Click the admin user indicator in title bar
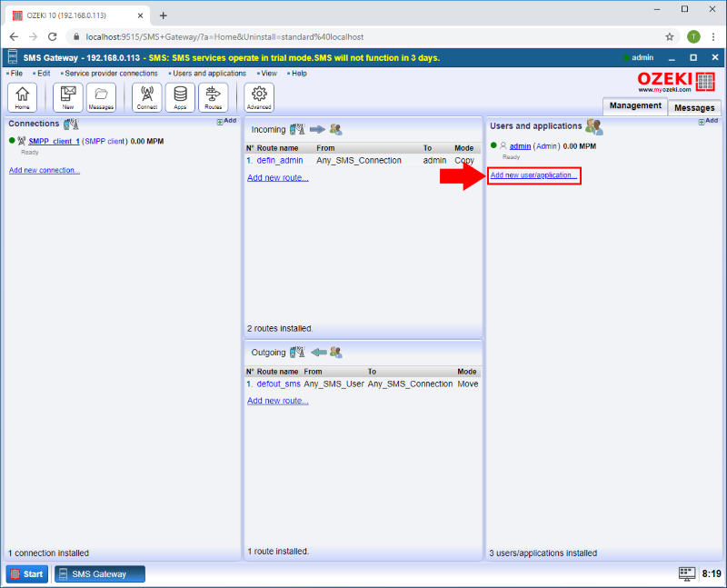727x588 pixels. coord(639,57)
